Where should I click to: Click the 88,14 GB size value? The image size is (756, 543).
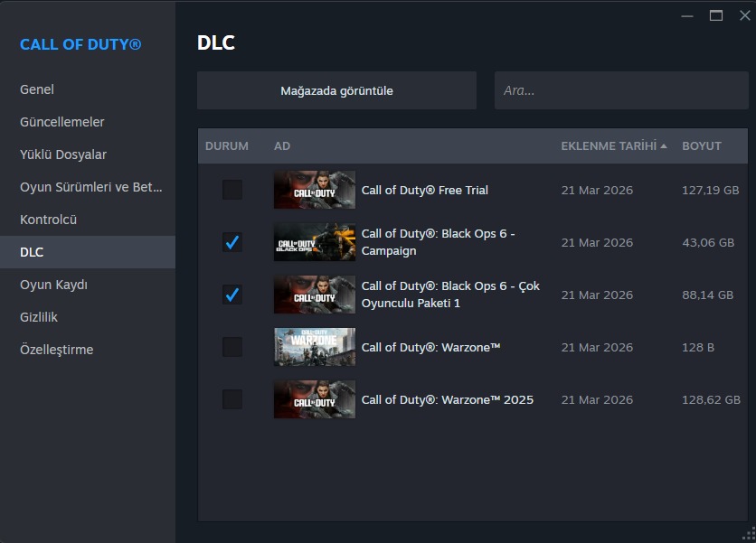(708, 295)
